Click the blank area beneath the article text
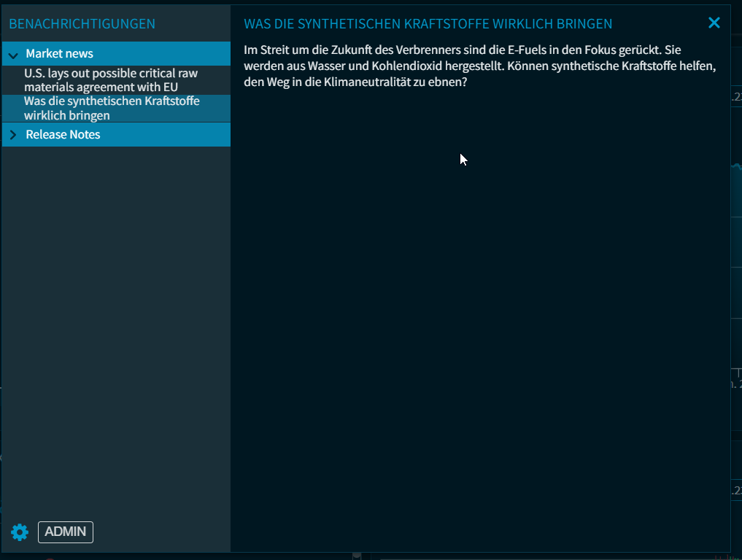Screen dimensions: 742x560 [480, 328]
